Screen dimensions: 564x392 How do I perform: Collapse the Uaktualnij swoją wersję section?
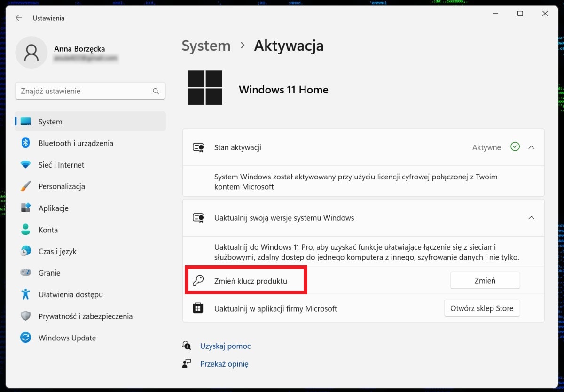click(531, 218)
